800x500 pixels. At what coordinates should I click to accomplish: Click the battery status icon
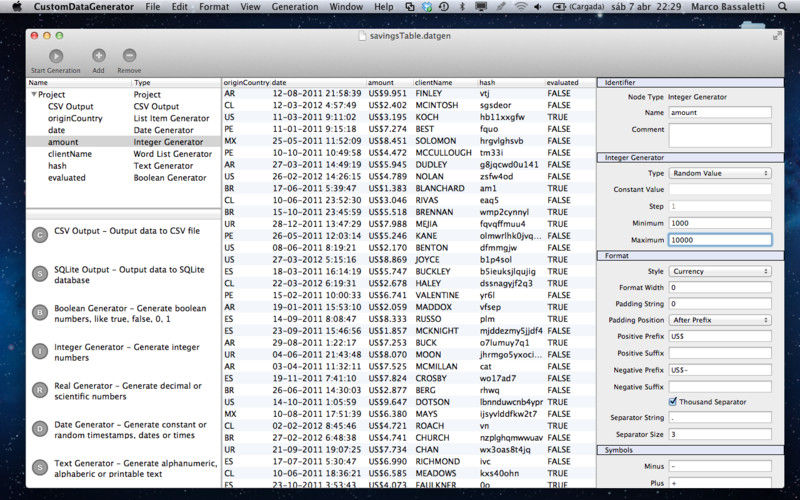coord(559,7)
